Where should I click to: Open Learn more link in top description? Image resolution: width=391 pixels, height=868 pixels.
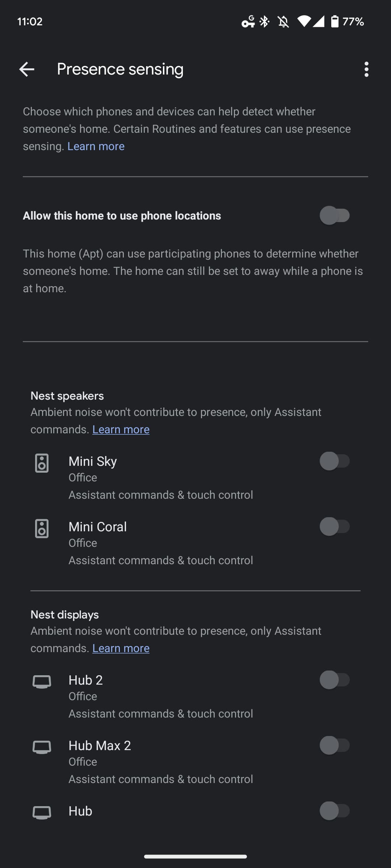[96, 146]
